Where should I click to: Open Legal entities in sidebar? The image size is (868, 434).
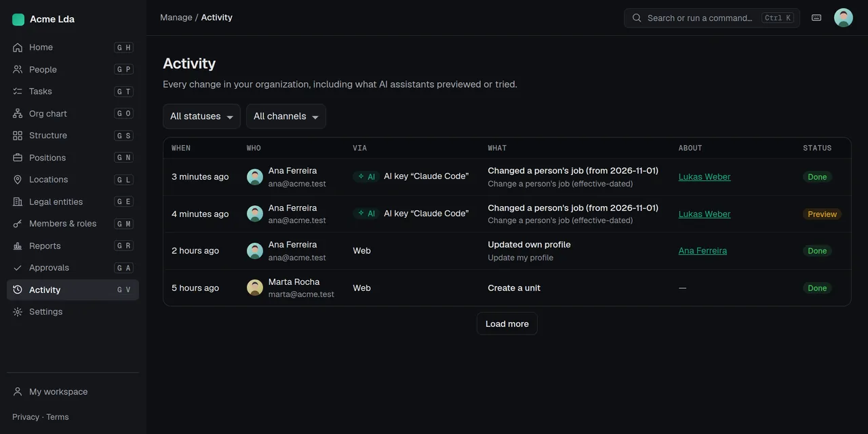pos(73,201)
